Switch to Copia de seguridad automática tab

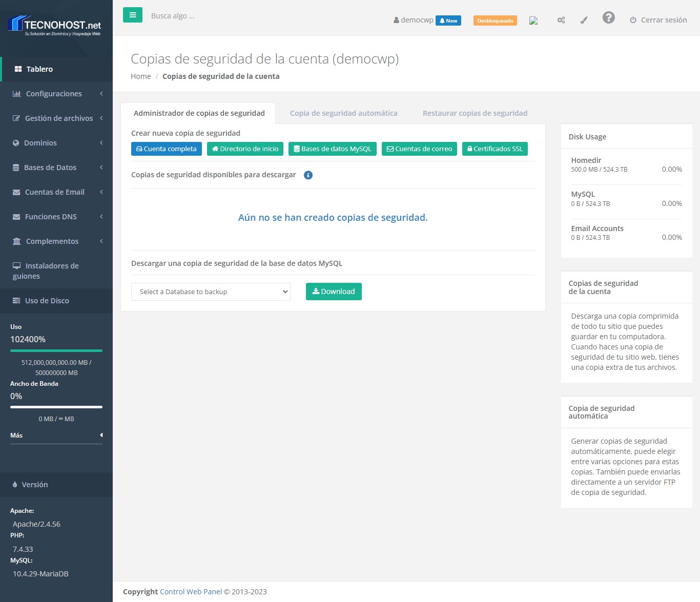click(343, 113)
